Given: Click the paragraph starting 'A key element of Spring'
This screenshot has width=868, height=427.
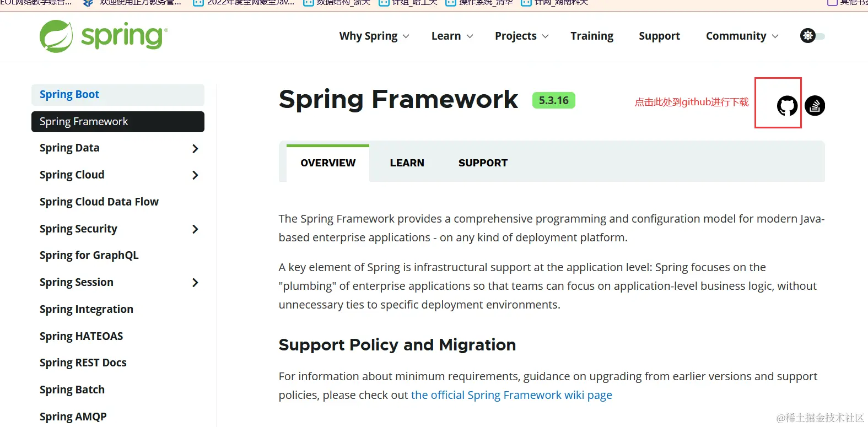Looking at the screenshot, I should (x=548, y=286).
